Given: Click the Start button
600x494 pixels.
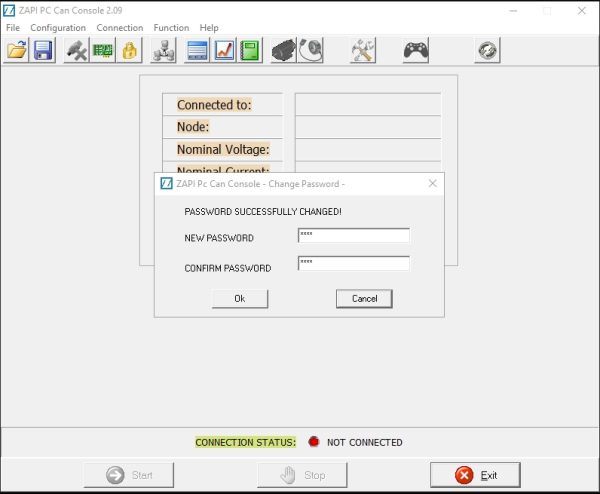Looking at the screenshot, I should (129, 475).
